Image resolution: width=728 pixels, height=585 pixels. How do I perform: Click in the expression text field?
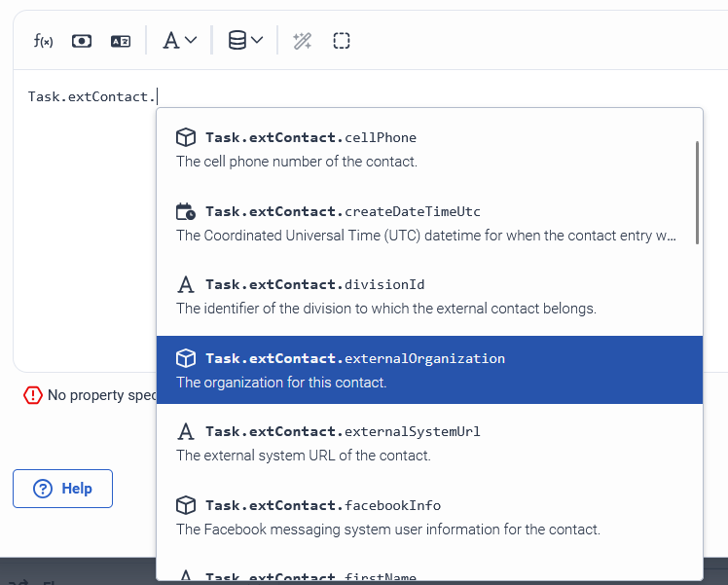[88, 243]
